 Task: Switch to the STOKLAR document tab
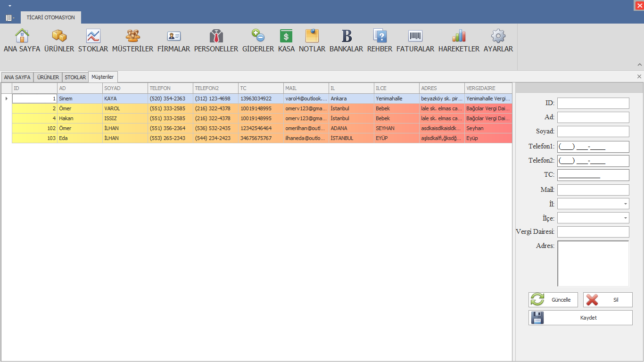[x=75, y=77]
